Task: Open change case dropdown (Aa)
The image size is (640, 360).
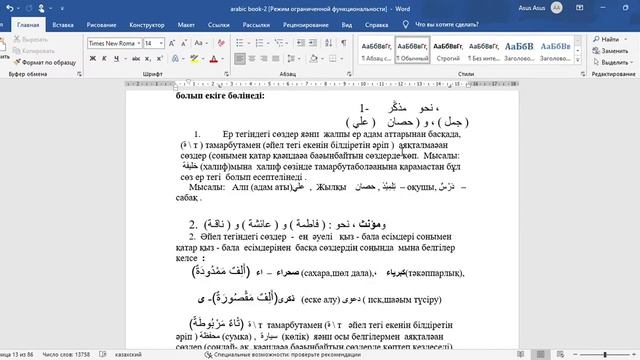Action: pos(201,43)
